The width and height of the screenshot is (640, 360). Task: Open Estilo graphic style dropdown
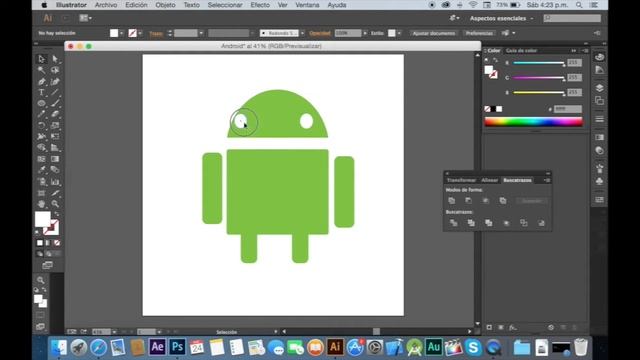pos(399,33)
